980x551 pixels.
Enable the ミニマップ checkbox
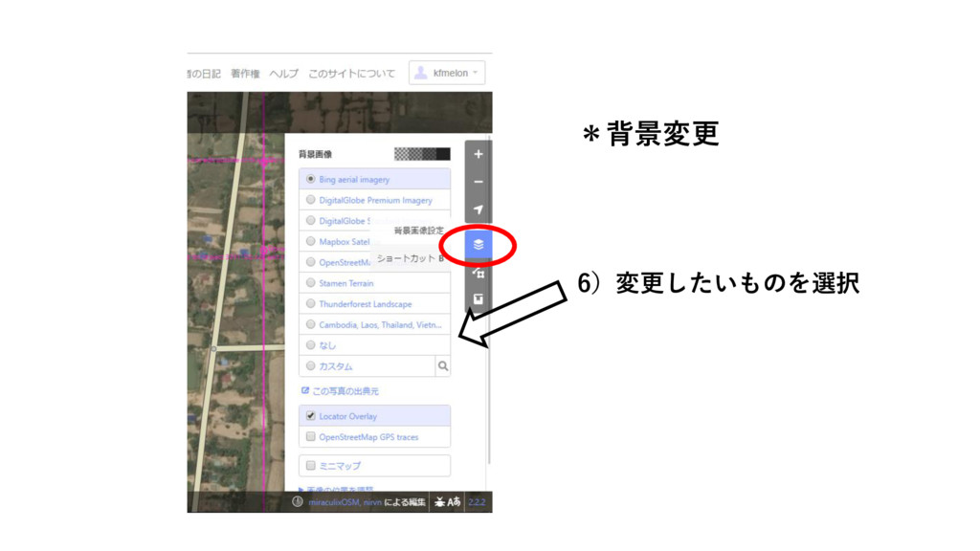[x=311, y=466]
